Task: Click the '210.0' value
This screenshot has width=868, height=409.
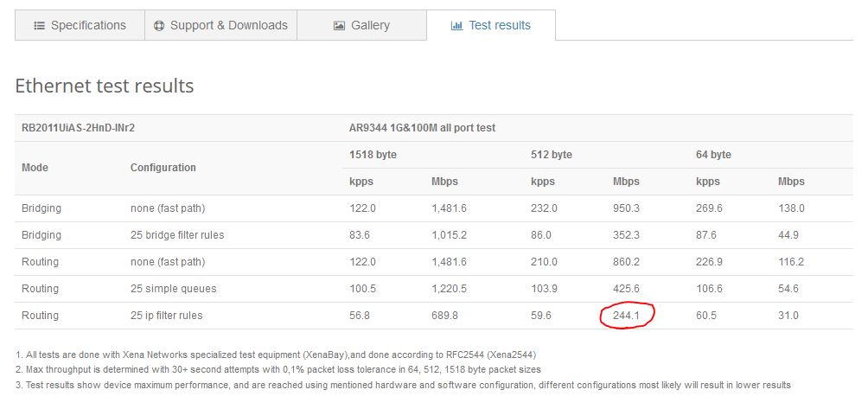Action: click(x=544, y=262)
